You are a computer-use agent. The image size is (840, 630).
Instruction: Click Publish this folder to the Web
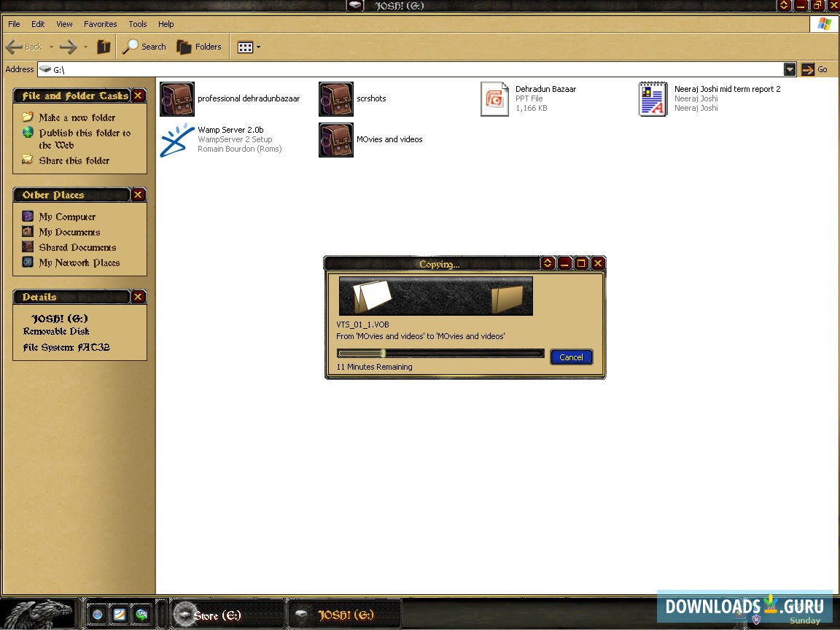79,139
